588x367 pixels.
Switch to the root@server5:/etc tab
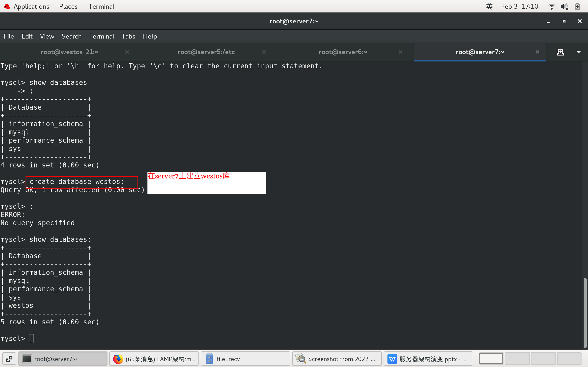pos(206,52)
